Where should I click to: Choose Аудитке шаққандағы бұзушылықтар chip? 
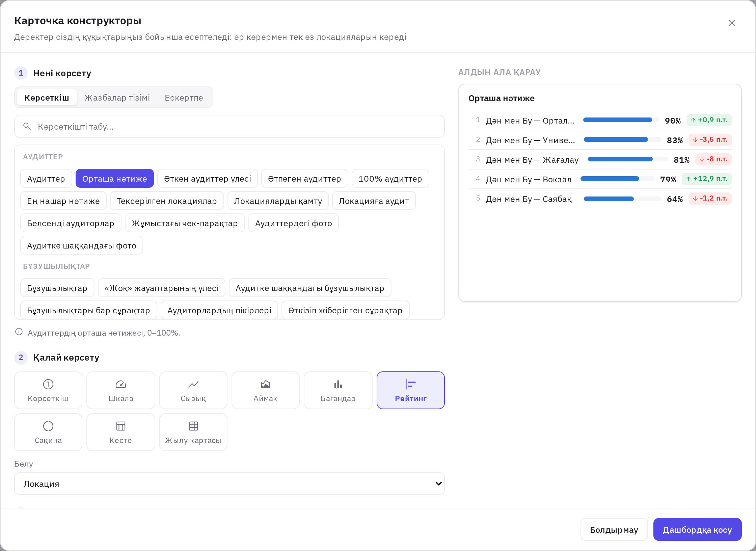(310, 288)
